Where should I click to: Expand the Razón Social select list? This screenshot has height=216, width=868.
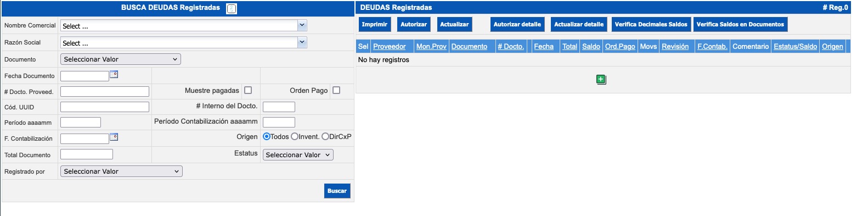183,43
